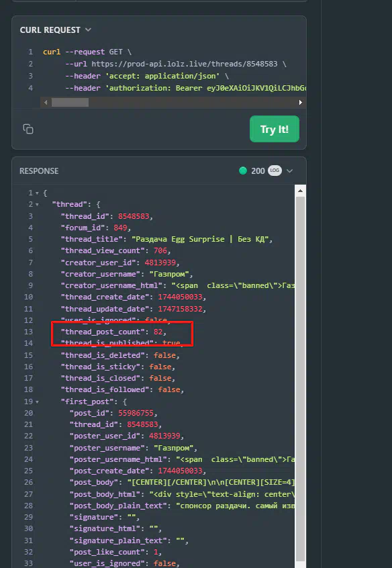Open the 200 response status dropdown chevron

pyautogui.click(x=289, y=171)
